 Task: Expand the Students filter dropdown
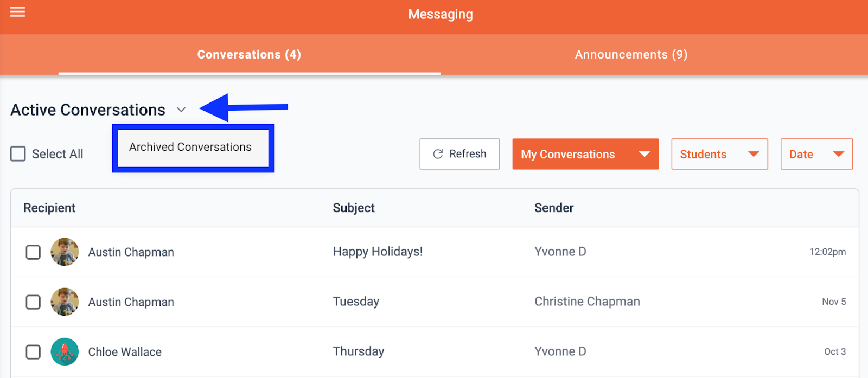(x=719, y=154)
